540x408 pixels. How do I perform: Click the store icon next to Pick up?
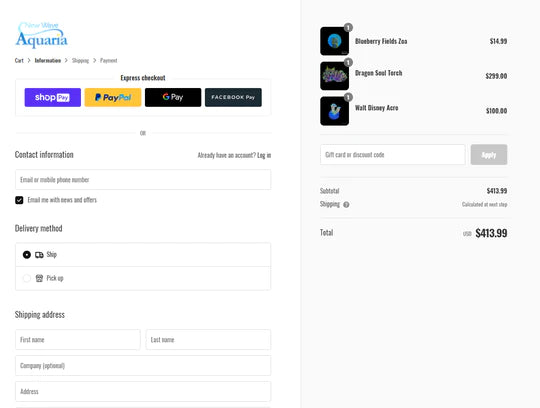39,278
